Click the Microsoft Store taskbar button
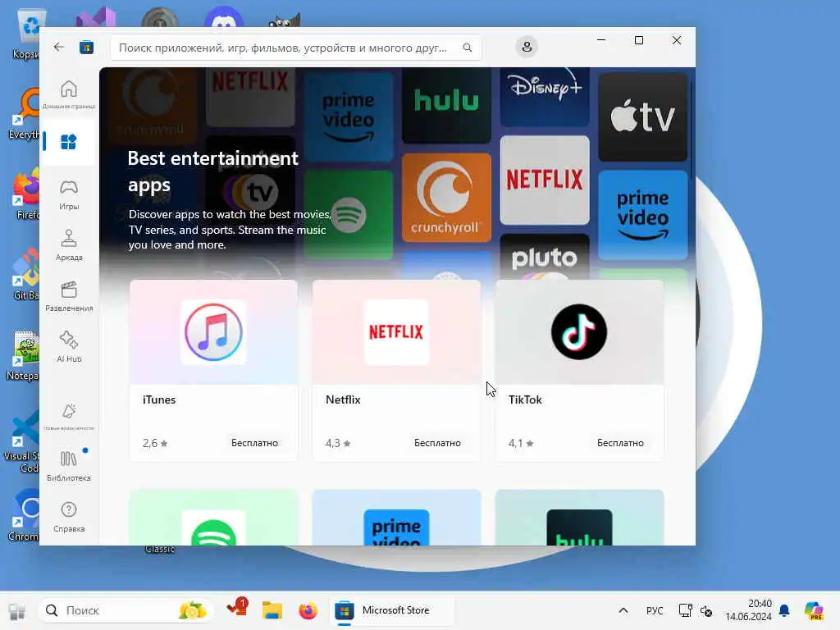The image size is (840, 630). (391, 610)
